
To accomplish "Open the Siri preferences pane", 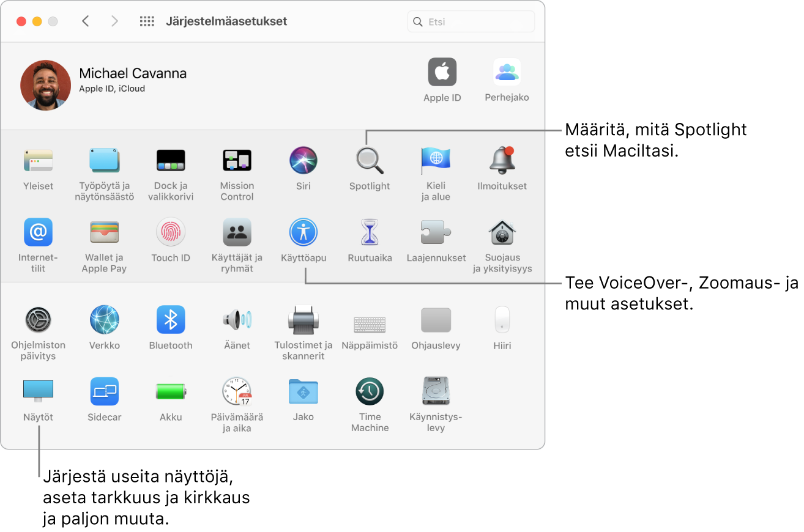I will (303, 161).
